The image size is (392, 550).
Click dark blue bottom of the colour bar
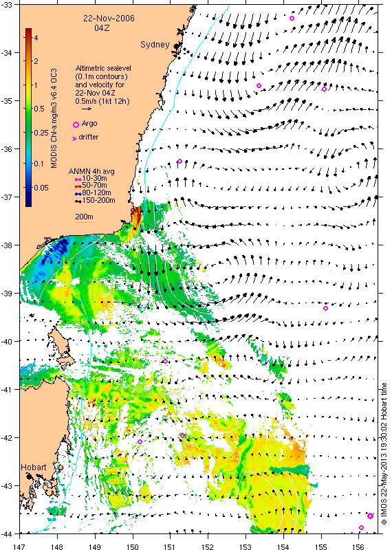coord(28,203)
